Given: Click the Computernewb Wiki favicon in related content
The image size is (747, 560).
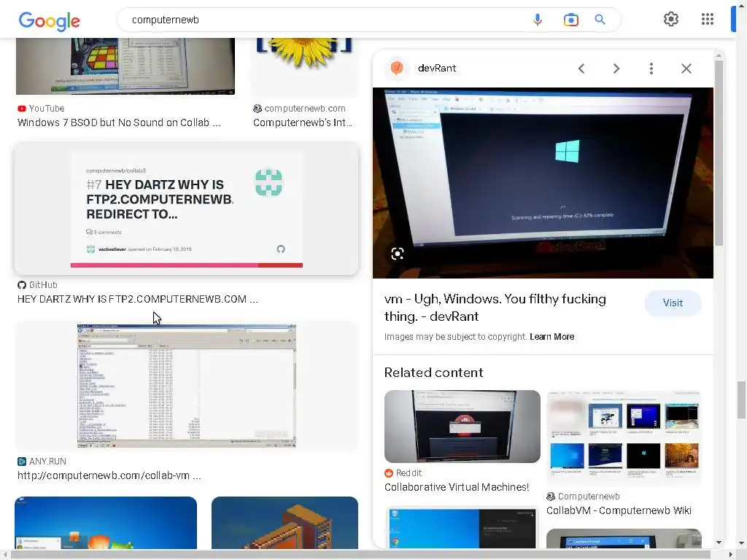Looking at the screenshot, I should (551, 496).
